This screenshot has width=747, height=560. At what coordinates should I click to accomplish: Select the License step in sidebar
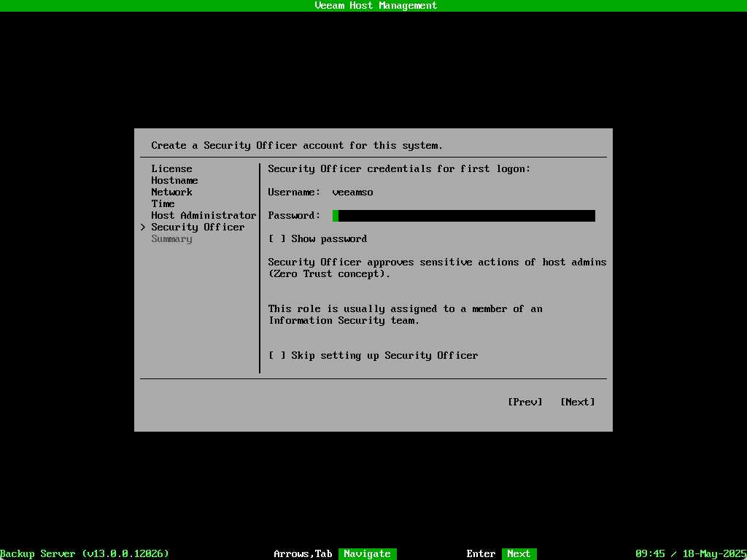click(171, 169)
